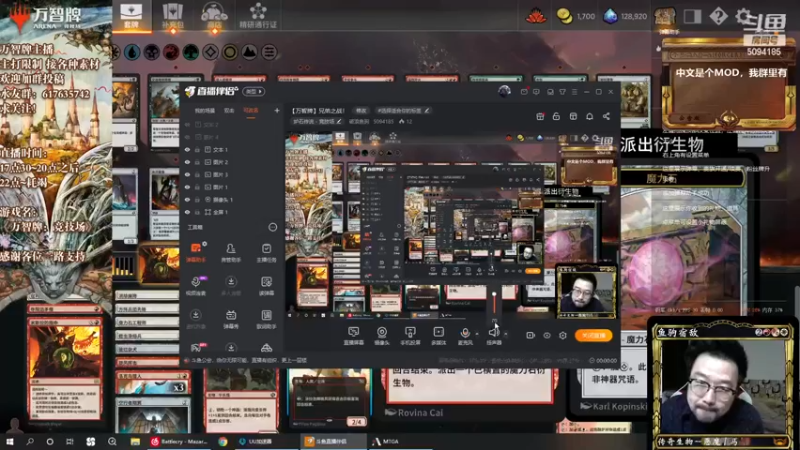Hide the 图片 2 layer
This screenshot has height=450, width=800.
pos(187,162)
